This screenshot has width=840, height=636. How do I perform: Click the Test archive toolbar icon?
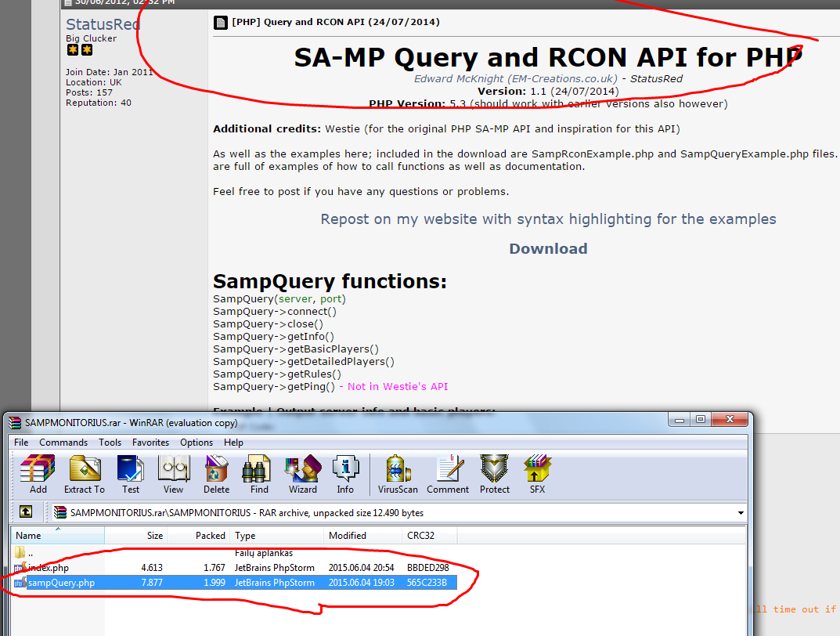(x=130, y=474)
